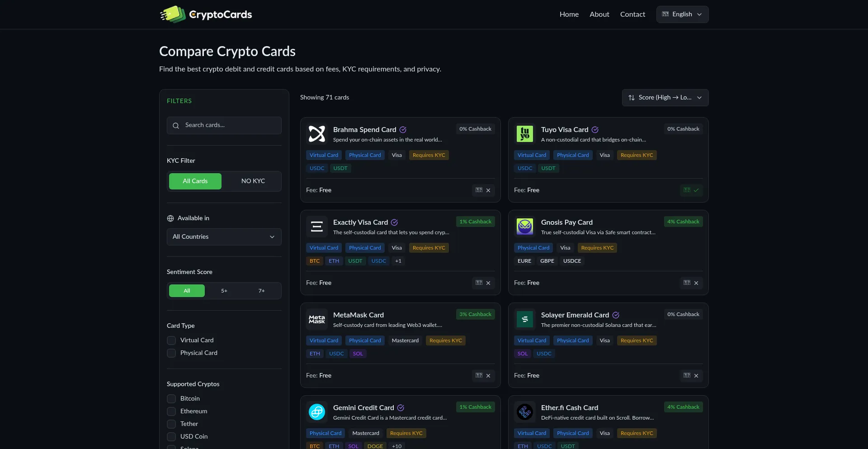Screen dimensions: 868x449
Task: Check the Virtual Card type checkbox
Action: coord(171,340)
